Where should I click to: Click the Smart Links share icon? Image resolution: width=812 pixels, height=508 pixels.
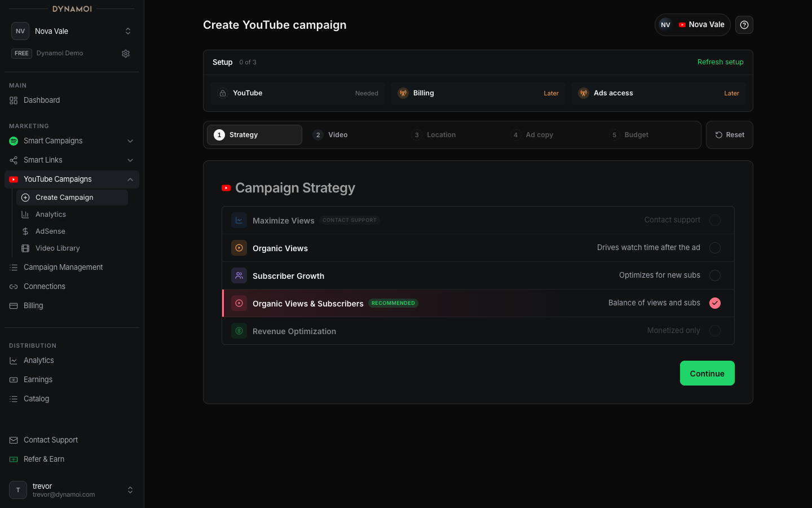click(x=14, y=160)
